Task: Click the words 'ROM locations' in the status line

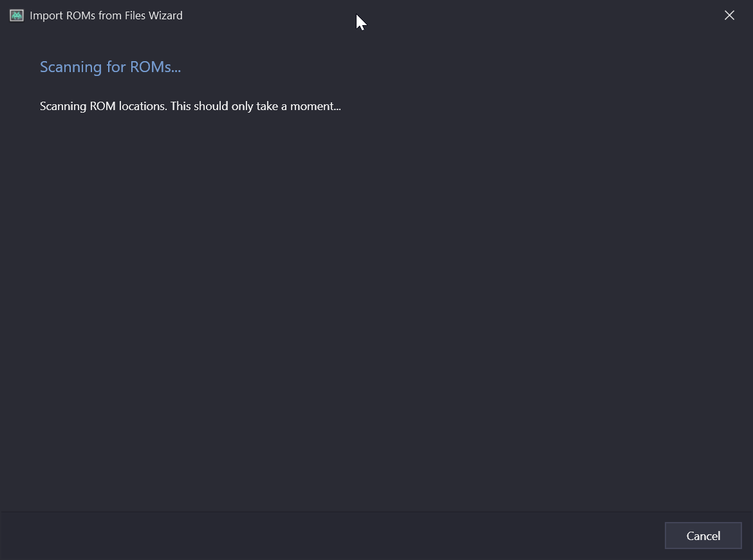Action: click(x=128, y=106)
